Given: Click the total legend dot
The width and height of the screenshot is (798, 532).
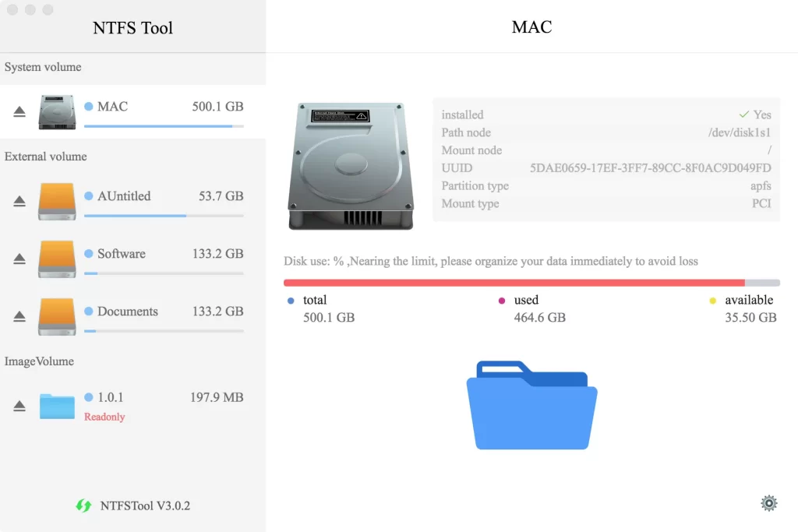Looking at the screenshot, I should 289,300.
